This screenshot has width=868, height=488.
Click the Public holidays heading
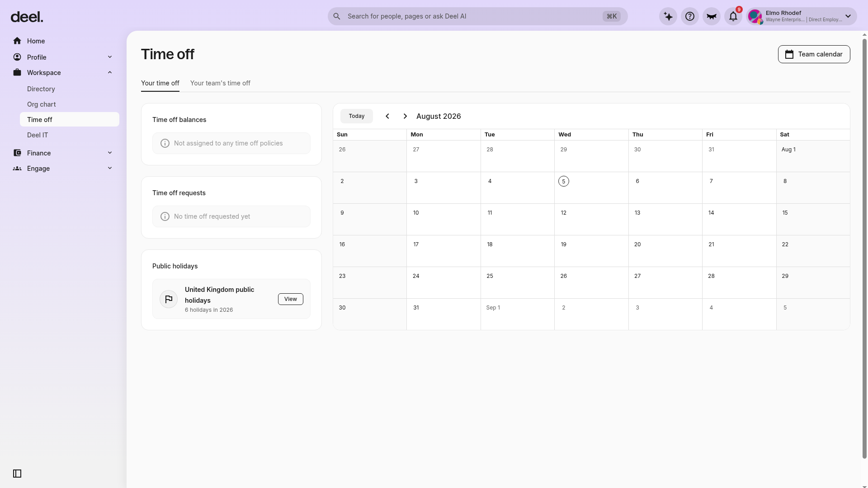(175, 266)
